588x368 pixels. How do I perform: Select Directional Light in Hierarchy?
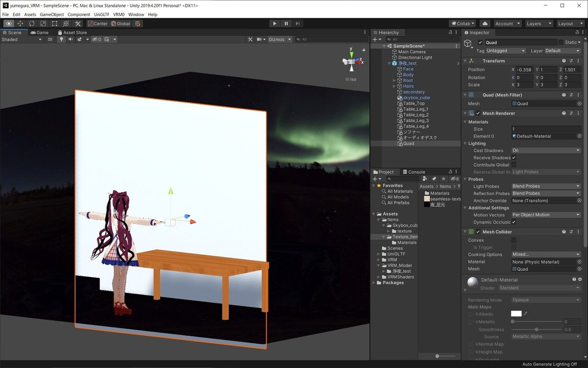point(415,57)
